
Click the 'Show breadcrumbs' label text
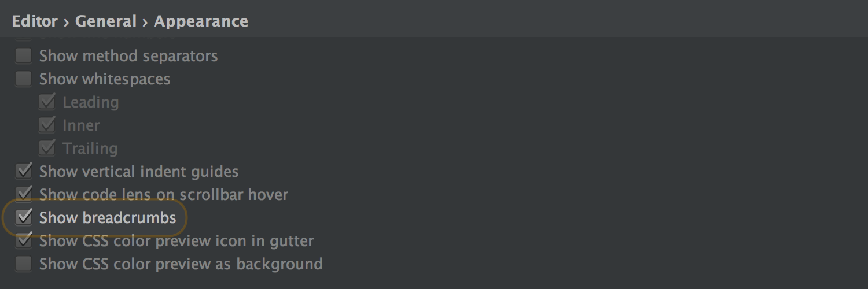[108, 218]
